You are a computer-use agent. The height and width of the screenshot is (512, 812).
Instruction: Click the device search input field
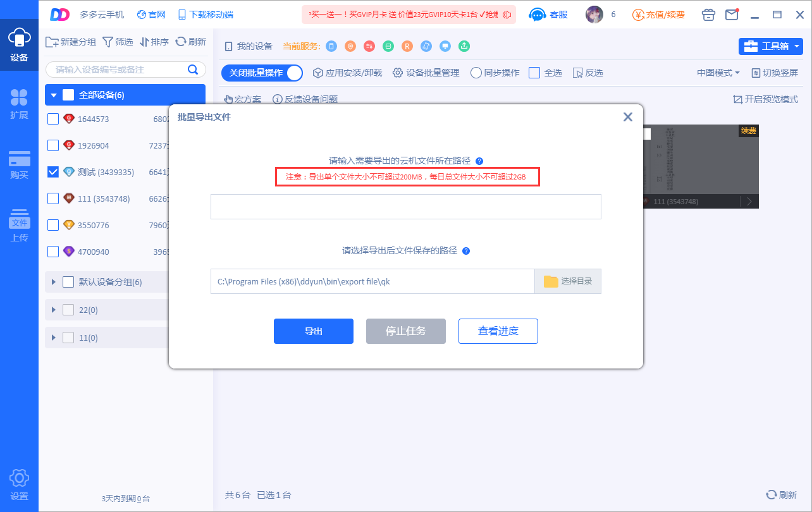tap(126, 70)
